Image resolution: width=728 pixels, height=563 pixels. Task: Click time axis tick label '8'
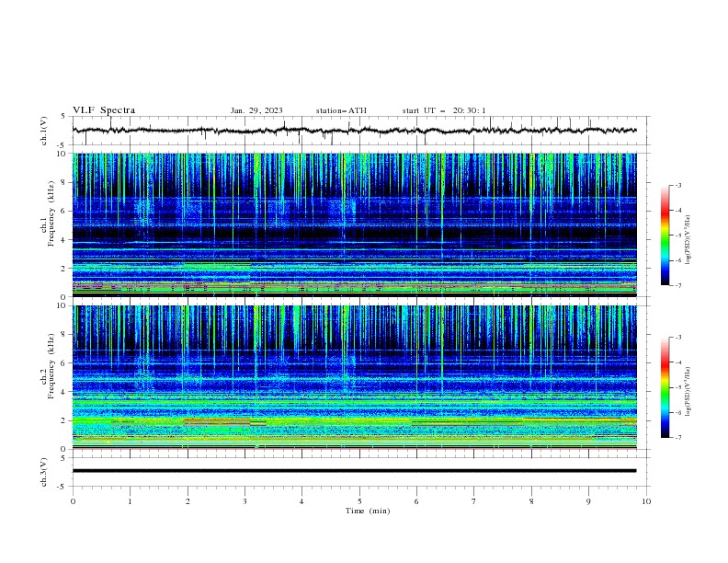(531, 501)
